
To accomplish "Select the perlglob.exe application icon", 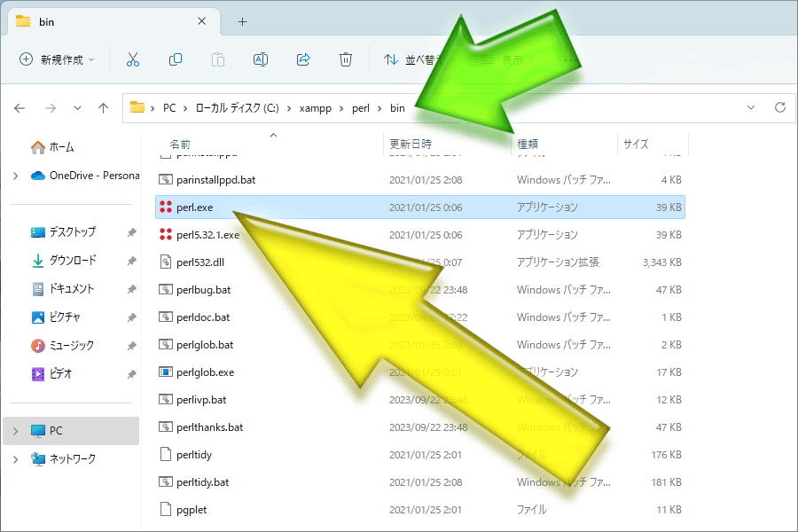I will [166, 372].
